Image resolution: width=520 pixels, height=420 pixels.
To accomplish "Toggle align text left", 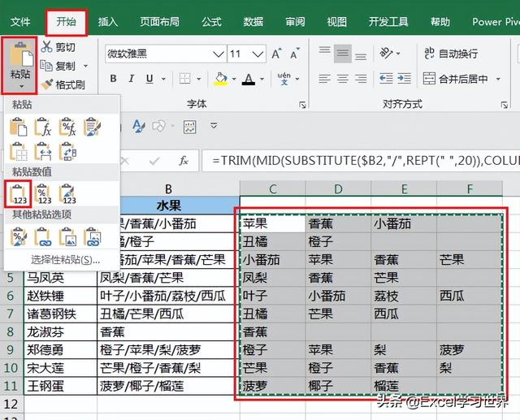I will click(324, 79).
